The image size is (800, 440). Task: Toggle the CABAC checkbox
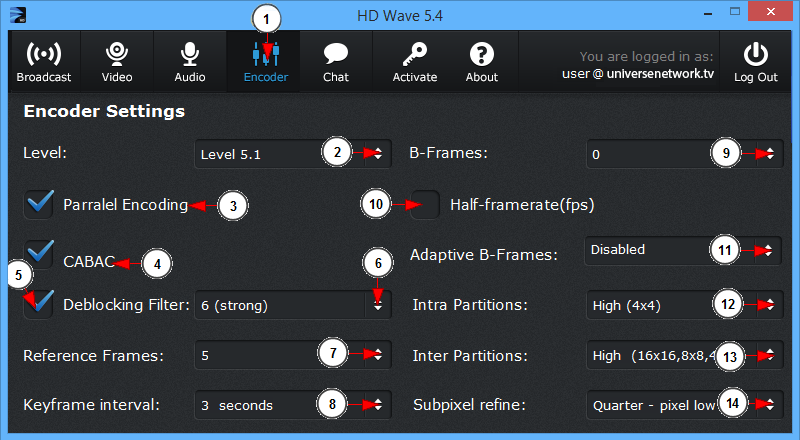(x=39, y=254)
